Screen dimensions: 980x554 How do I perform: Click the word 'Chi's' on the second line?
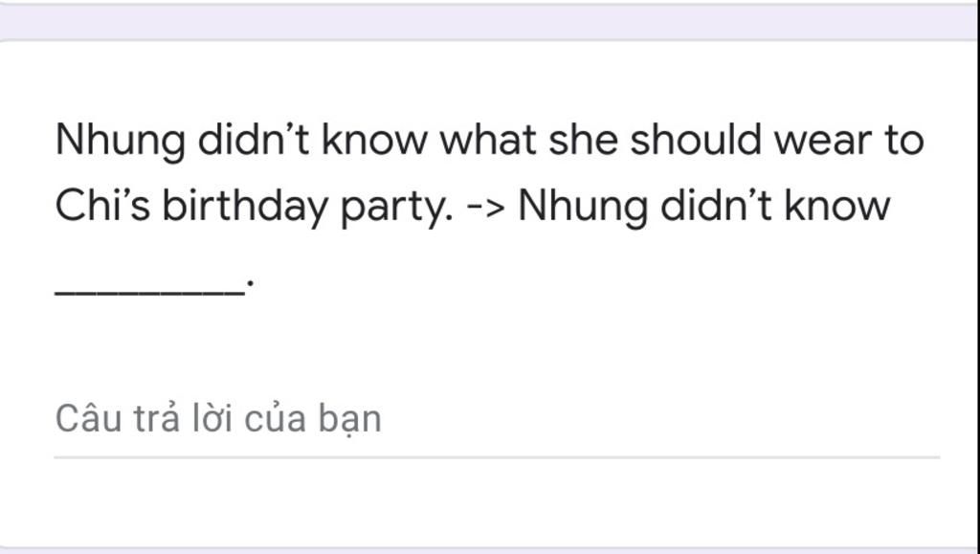(x=103, y=206)
